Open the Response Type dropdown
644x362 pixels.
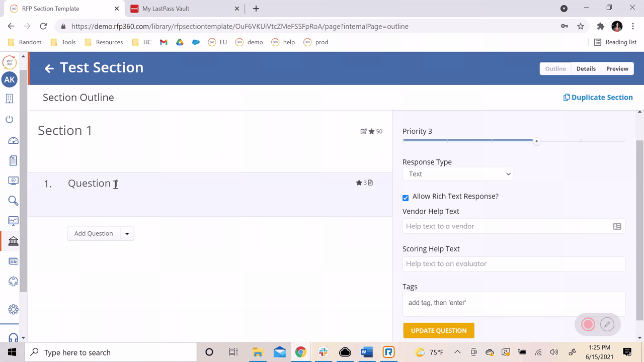click(x=457, y=174)
